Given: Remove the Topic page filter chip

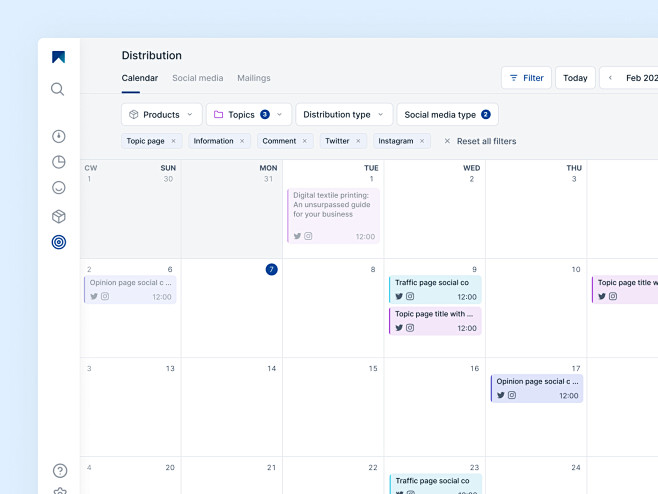Looking at the screenshot, I should [x=173, y=141].
